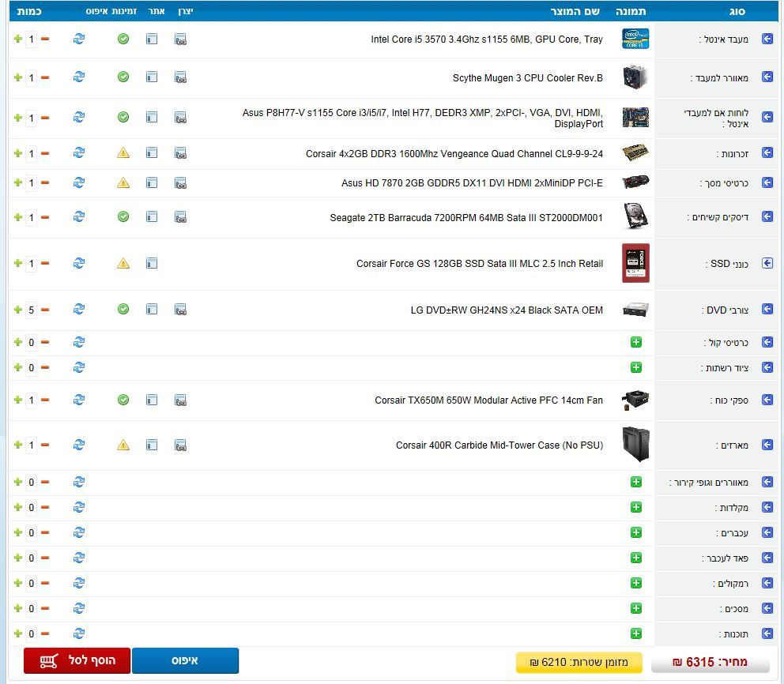Viewport: 784px width, 684px height.
Task: Click the red הוסף לסל button
Action: (x=76, y=661)
